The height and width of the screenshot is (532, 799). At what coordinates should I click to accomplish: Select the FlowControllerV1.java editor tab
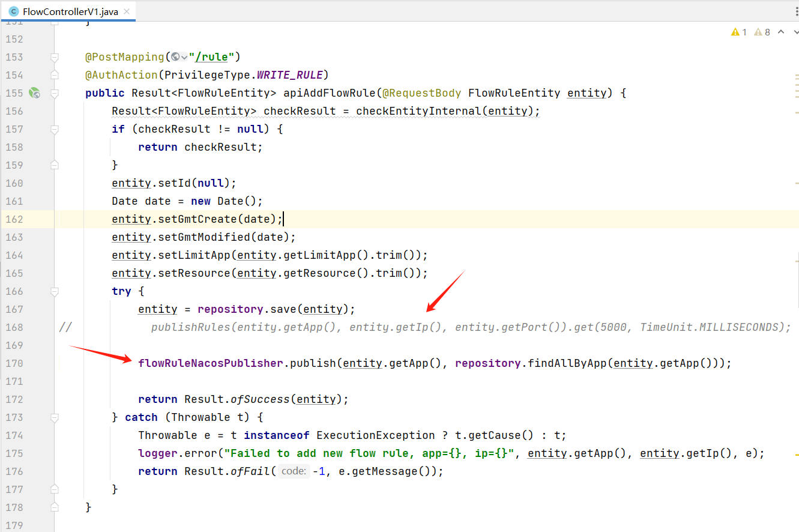click(68, 11)
